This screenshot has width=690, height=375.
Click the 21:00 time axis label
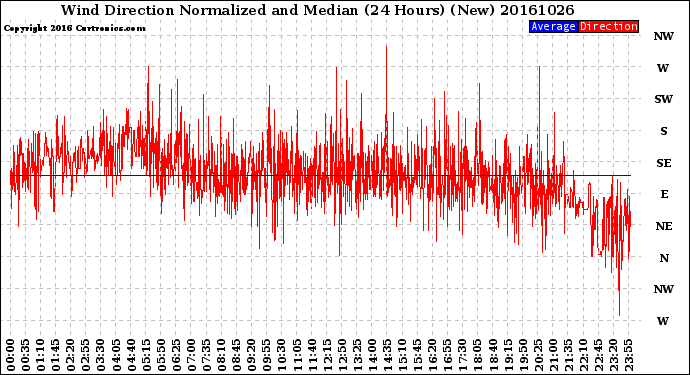(x=553, y=355)
